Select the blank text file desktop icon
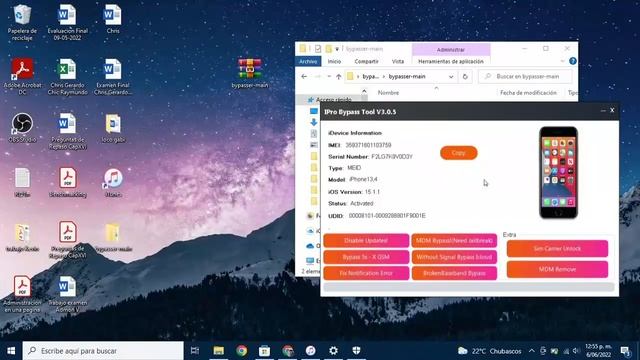640x360 pixels. (22, 182)
